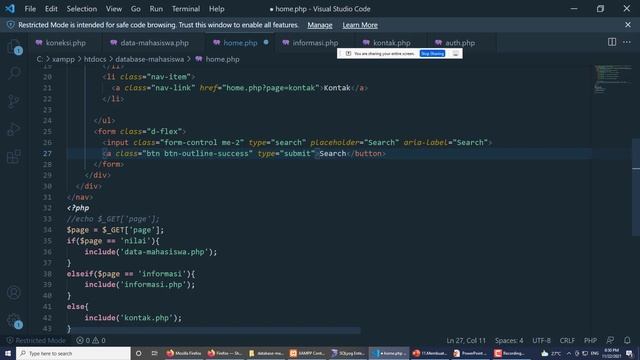Change end of line sequence CRLF
Image resolution: width=640 pixels, height=360 pixels.
(567, 340)
